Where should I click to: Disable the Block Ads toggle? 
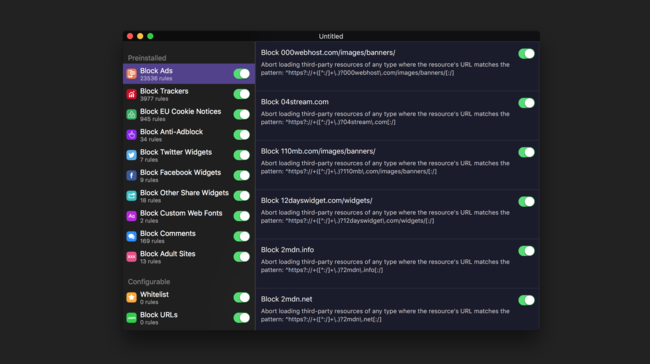coord(242,74)
